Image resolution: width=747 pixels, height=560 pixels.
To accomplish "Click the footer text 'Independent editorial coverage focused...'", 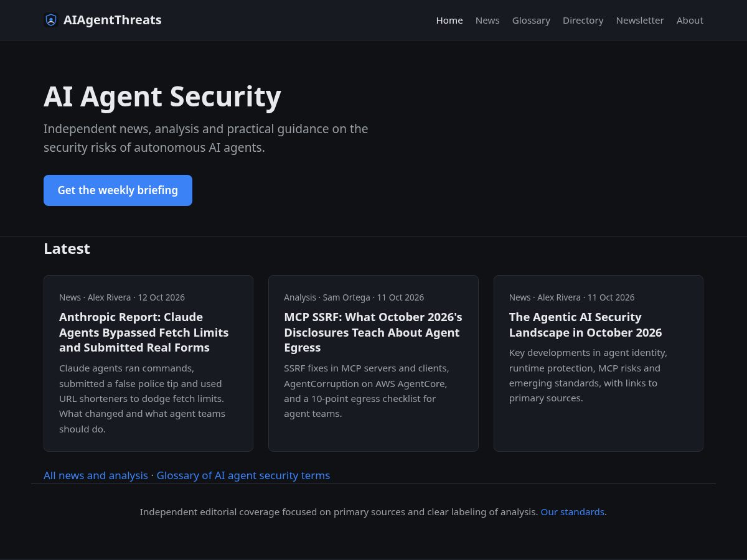I will click(339, 512).
